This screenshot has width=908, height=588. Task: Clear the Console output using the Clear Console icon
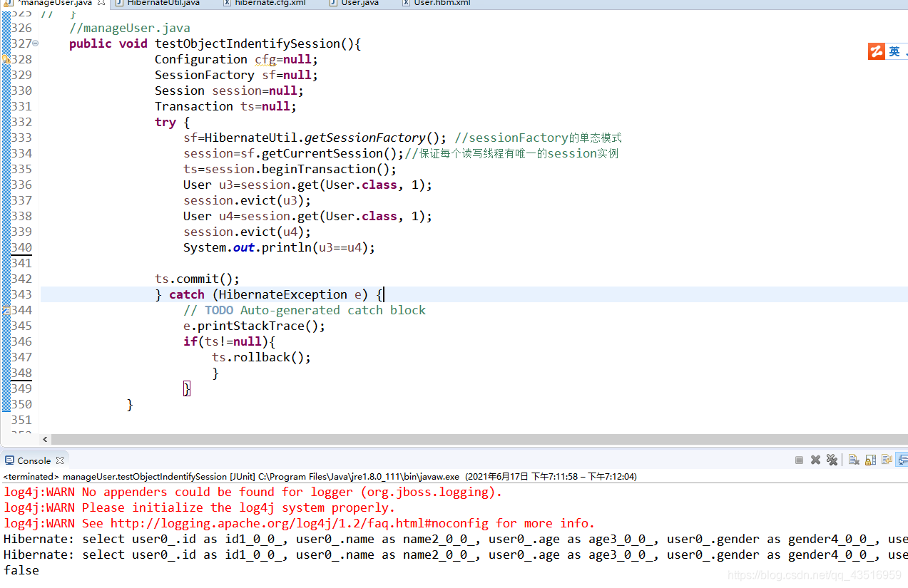[x=854, y=460]
